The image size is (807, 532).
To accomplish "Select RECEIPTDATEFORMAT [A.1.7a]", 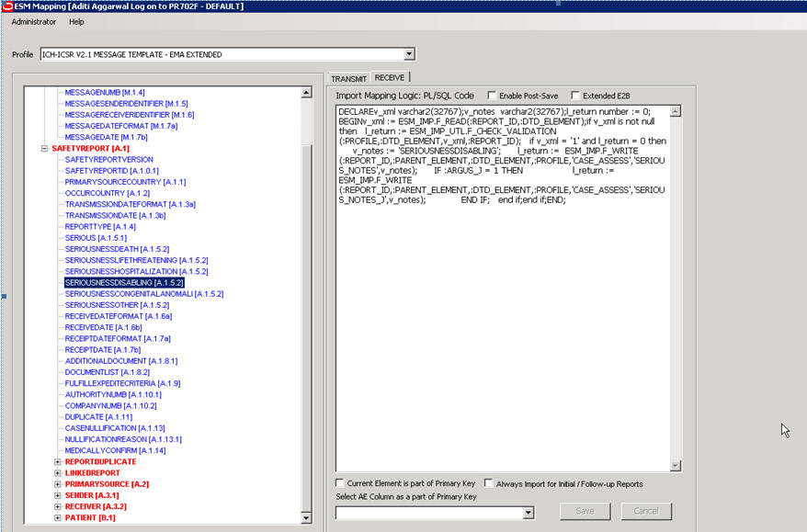I will pos(118,338).
